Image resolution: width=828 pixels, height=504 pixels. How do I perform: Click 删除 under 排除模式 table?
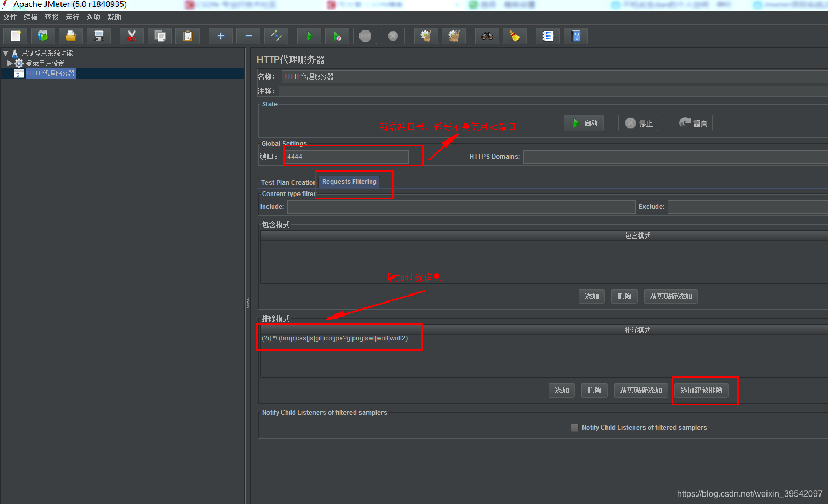point(594,390)
